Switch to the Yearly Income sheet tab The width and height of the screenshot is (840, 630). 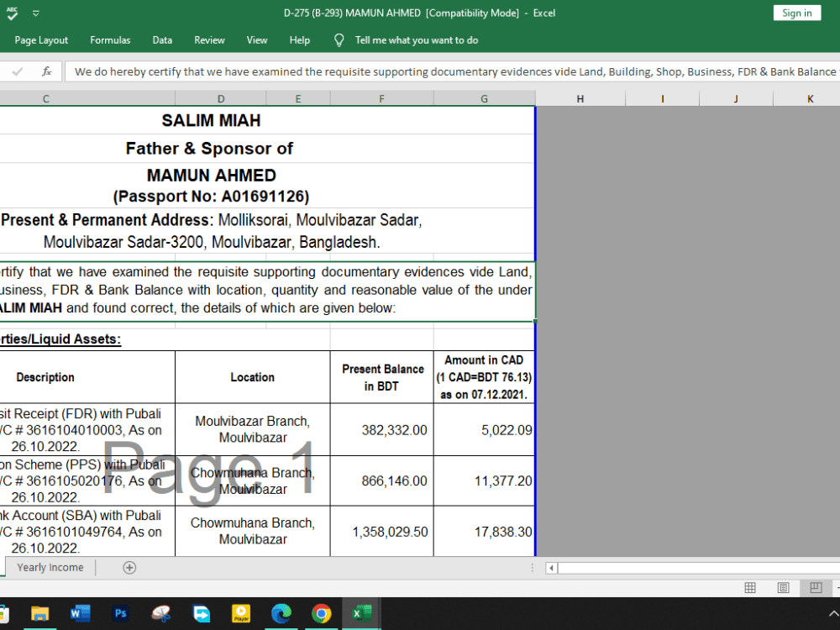[50, 567]
